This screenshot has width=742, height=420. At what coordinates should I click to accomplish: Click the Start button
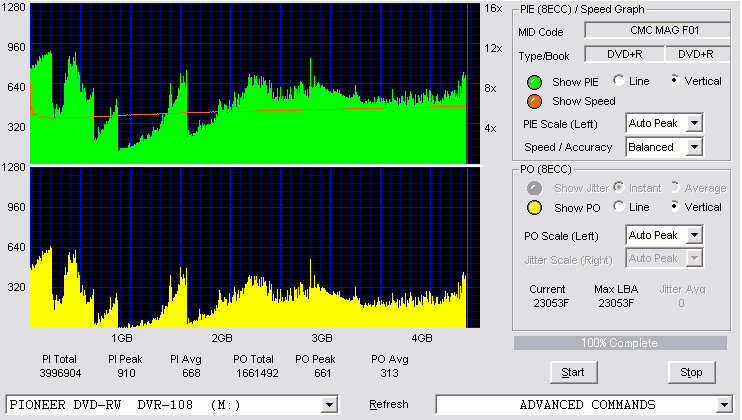tap(574, 373)
